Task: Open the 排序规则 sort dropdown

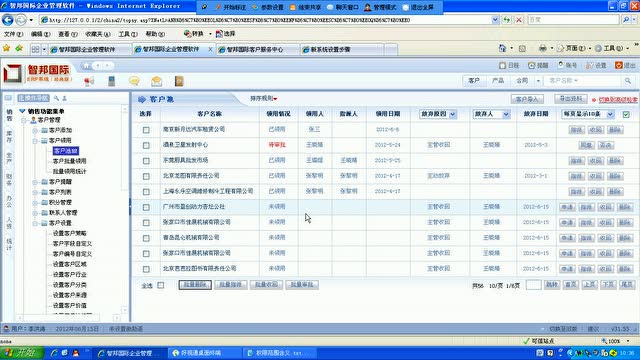Action: click(x=264, y=98)
